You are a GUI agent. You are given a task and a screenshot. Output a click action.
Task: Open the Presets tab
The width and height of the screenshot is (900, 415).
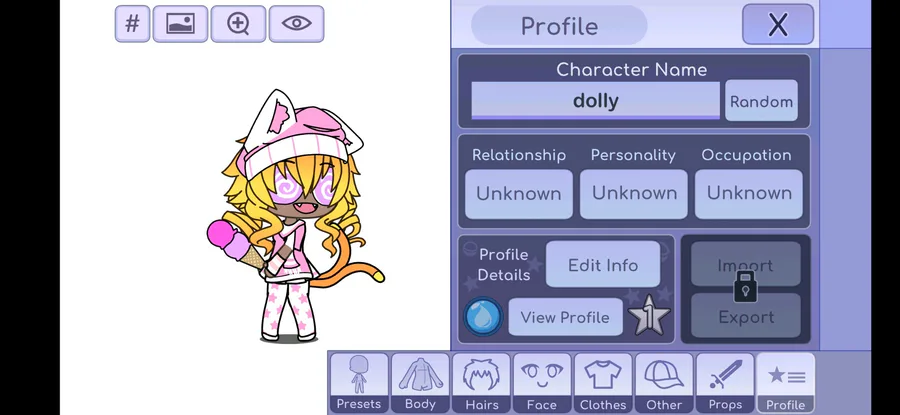pyautogui.click(x=359, y=383)
